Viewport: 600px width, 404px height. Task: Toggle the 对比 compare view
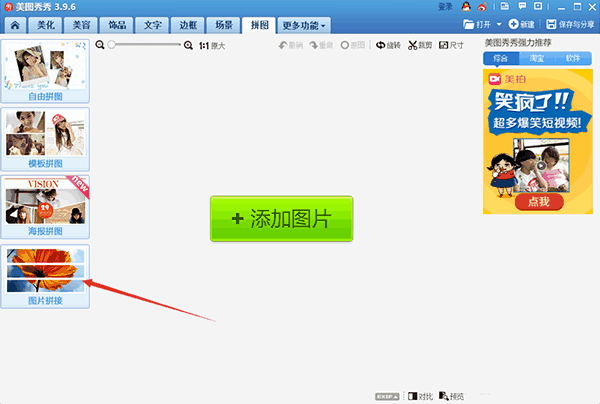pyautogui.click(x=420, y=396)
